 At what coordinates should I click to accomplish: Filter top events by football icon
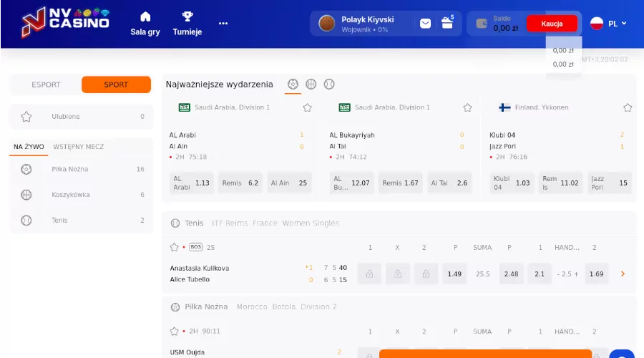coord(293,84)
